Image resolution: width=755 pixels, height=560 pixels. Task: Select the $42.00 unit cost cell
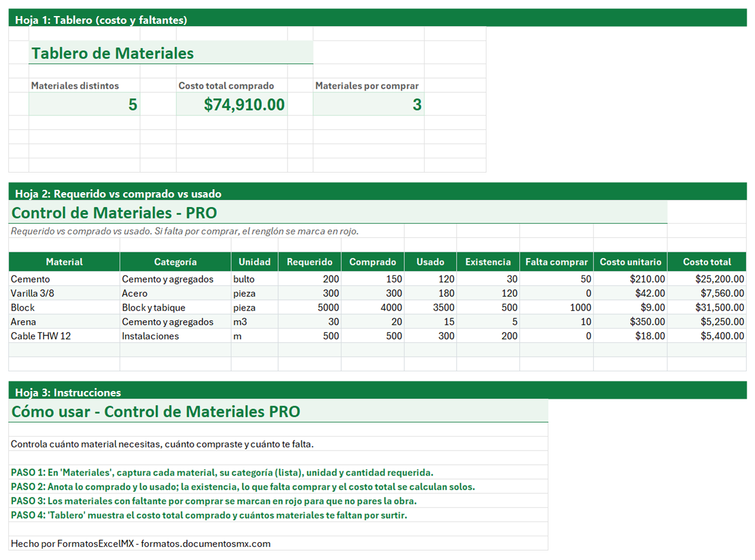(x=631, y=293)
